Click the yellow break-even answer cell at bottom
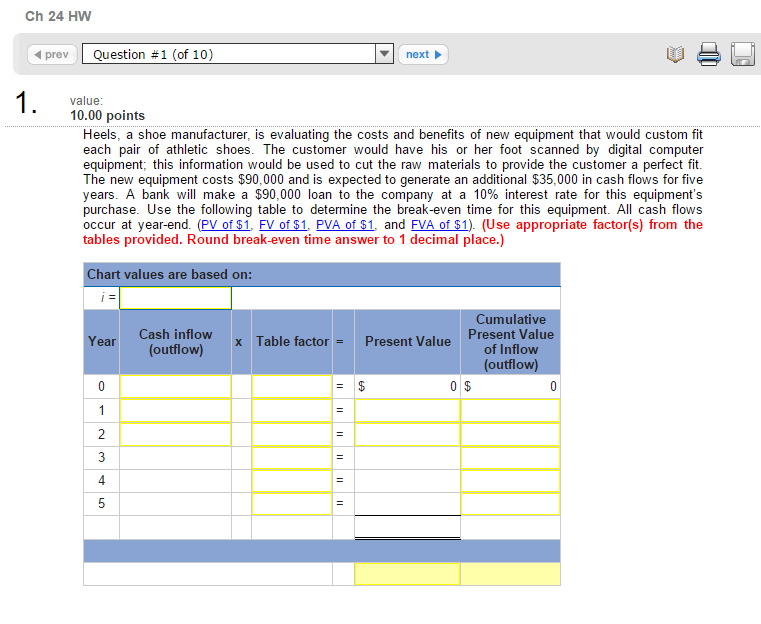Image resolution: width=761 pixels, height=624 pixels. click(407, 574)
